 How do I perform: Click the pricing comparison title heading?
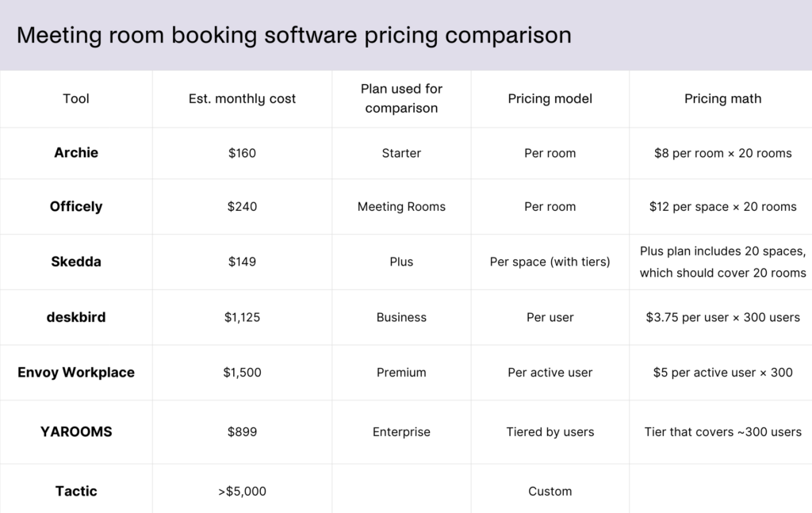[x=293, y=36]
